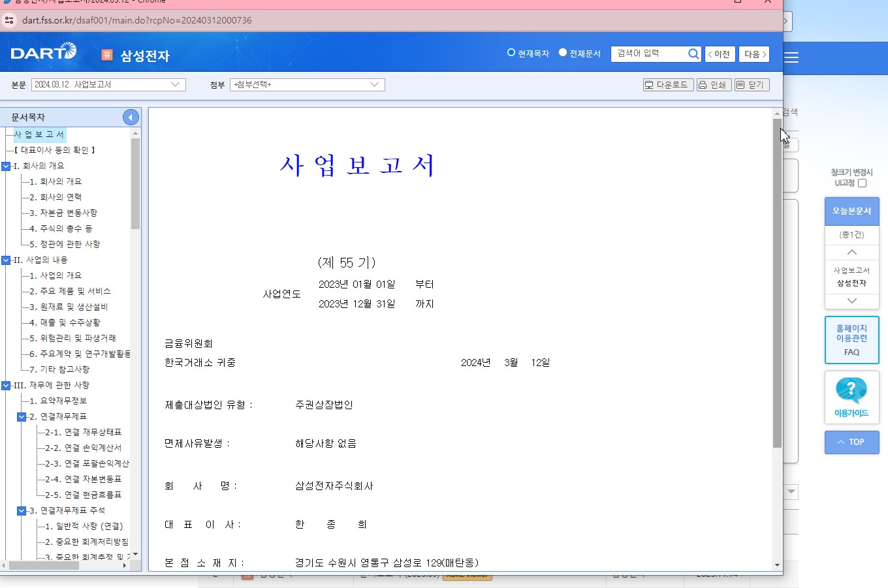Image resolution: width=888 pixels, height=588 pixels.
Task: Select the 전체문서 radio option
Action: click(x=563, y=53)
